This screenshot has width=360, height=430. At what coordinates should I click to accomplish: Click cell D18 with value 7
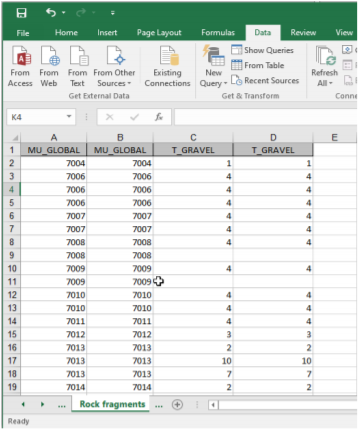273,374
